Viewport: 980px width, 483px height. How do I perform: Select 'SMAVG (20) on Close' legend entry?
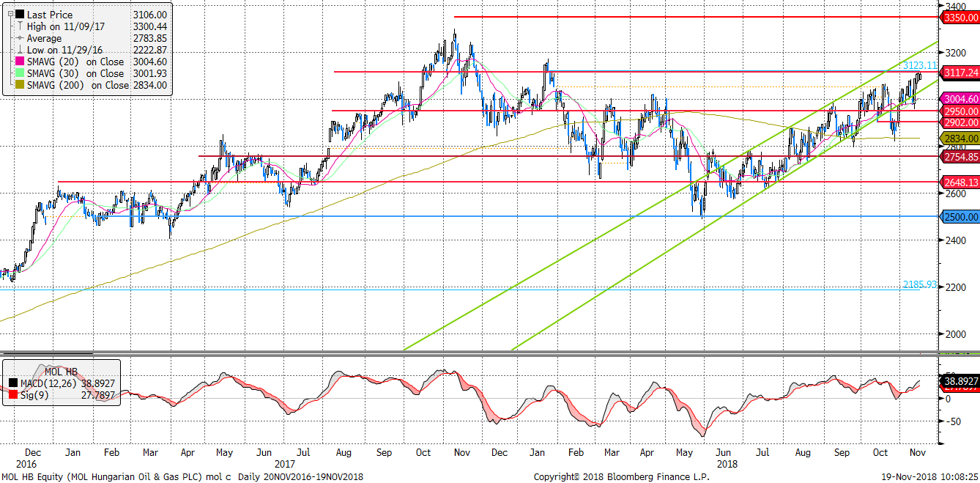coord(75,62)
